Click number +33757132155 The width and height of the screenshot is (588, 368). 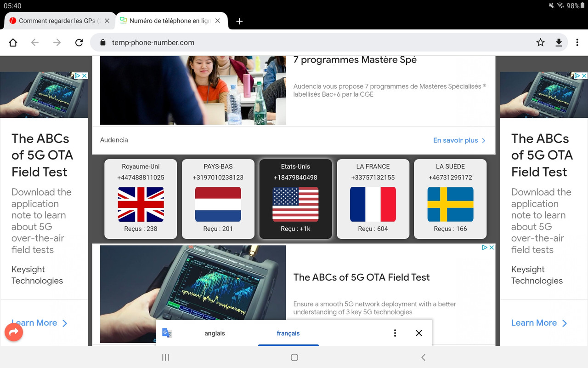click(373, 178)
